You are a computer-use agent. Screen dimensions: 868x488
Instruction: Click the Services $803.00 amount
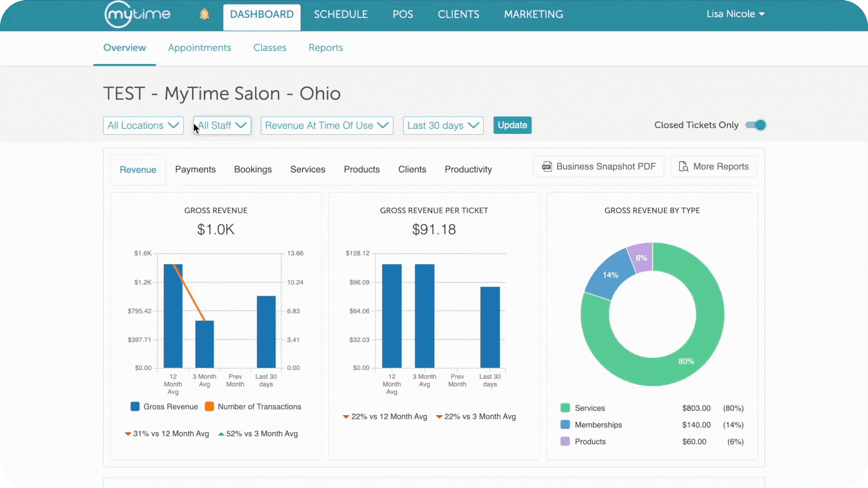pos(696,408)
